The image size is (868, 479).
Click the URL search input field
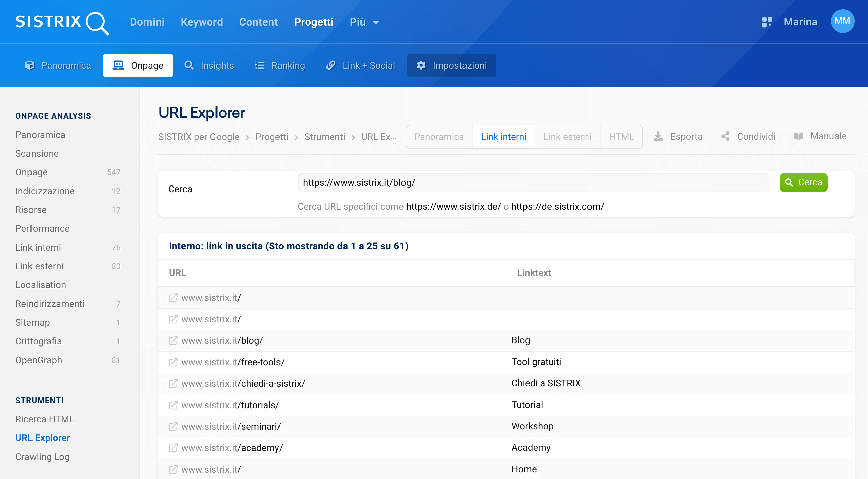click(533, 182)
